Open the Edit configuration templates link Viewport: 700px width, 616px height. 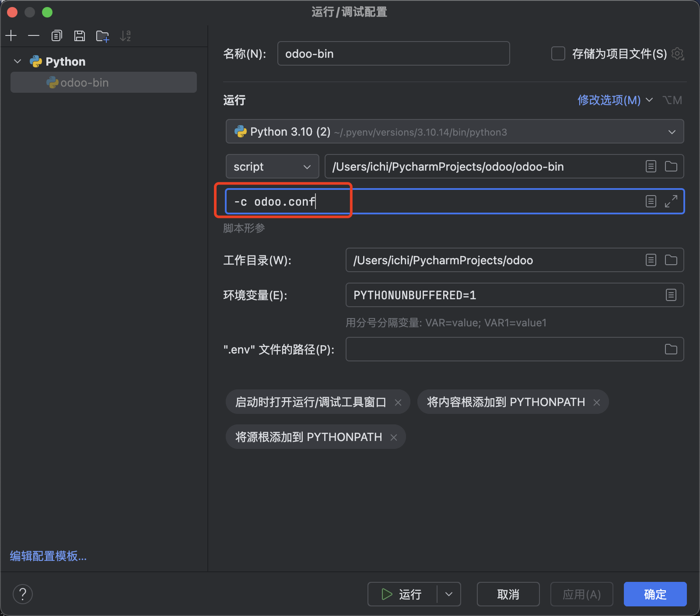pos(48,556)
